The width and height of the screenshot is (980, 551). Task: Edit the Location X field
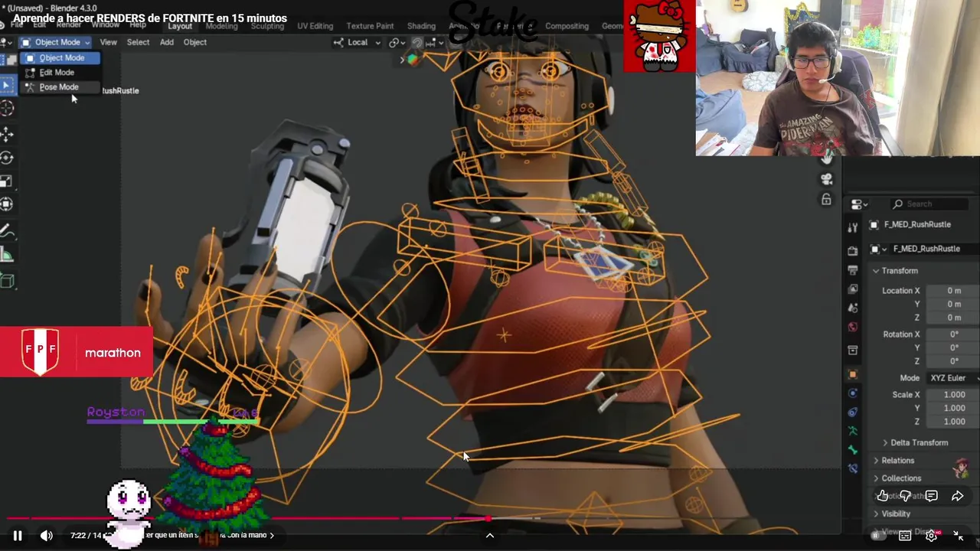click(x=953, y=291)
